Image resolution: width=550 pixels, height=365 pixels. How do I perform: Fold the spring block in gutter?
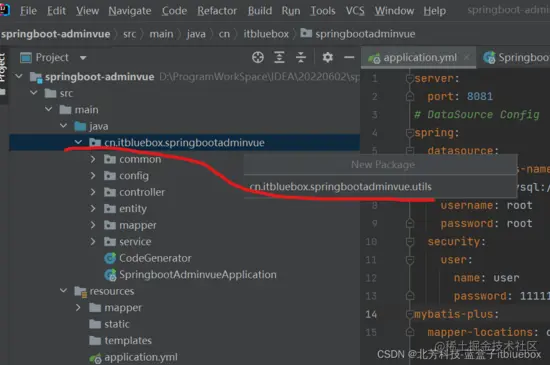click(x=410, y=133)
